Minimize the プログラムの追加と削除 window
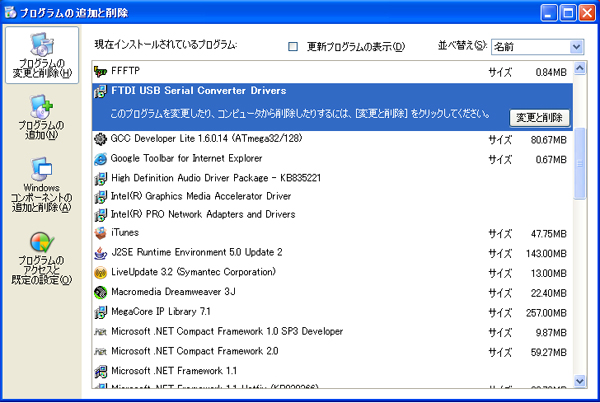 pyautogui.click(x=548, y=13)
